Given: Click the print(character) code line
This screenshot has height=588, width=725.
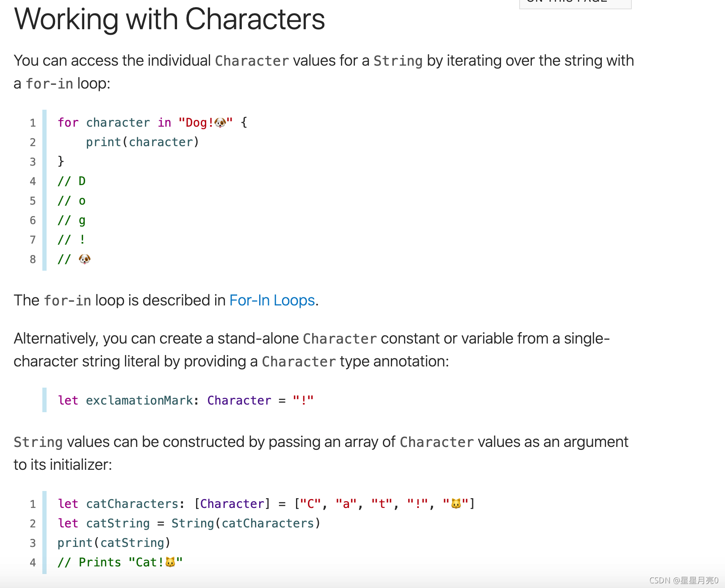Looking at the screenshot, I should pyautogui.click(x=142, y=142).
